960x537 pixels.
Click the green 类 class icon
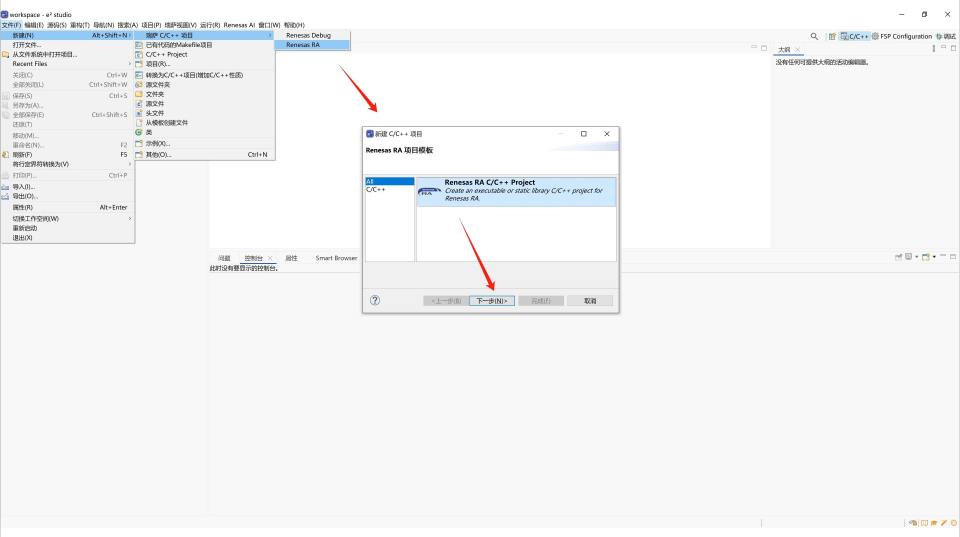coord(139,132)
